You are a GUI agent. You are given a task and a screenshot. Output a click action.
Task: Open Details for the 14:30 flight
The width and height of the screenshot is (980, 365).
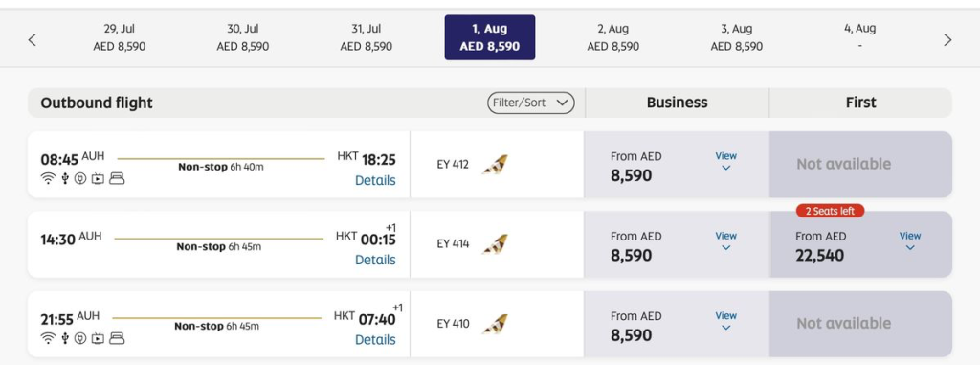tap(375, 260)
